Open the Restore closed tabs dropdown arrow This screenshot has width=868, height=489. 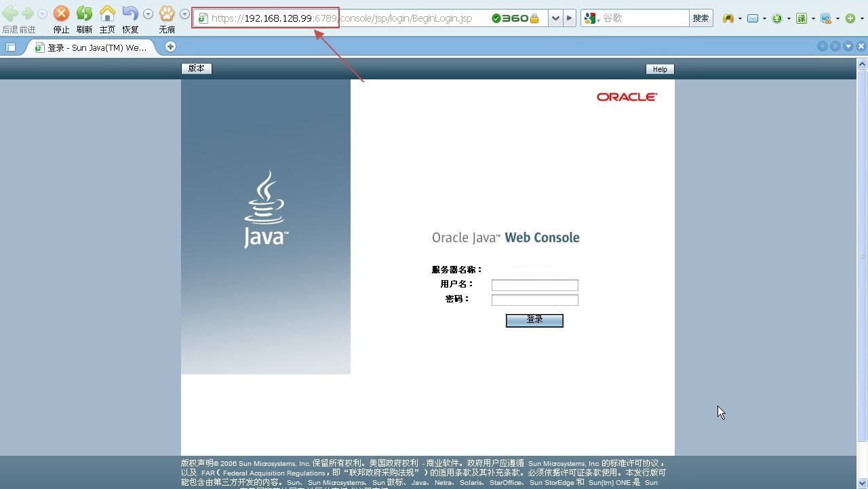pyautogui.click(x=148, y=14)
